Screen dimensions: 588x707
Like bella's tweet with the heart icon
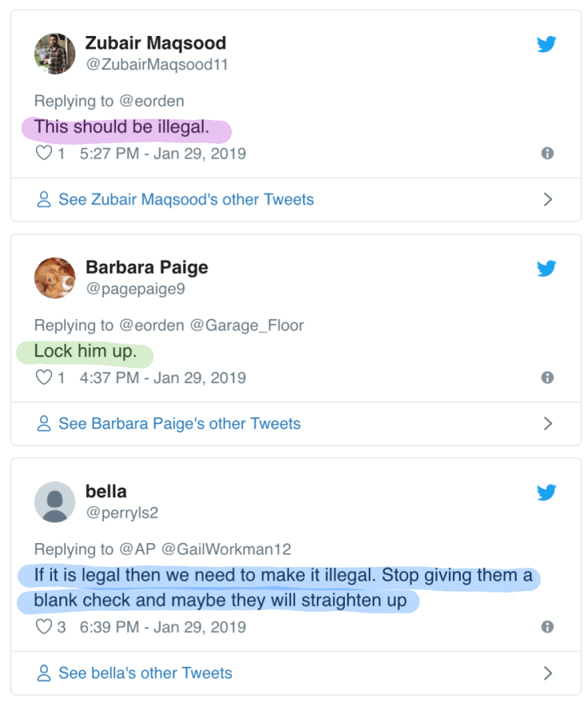click(x=43, y=627)
